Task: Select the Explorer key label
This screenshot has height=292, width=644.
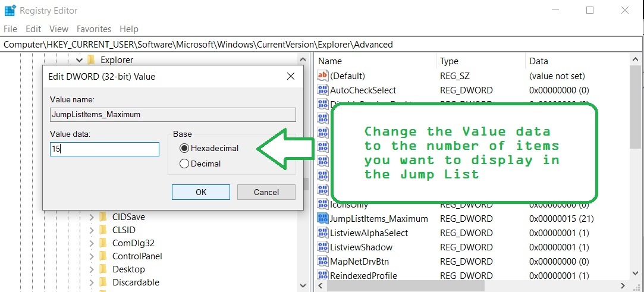Action: pos(117,60)
